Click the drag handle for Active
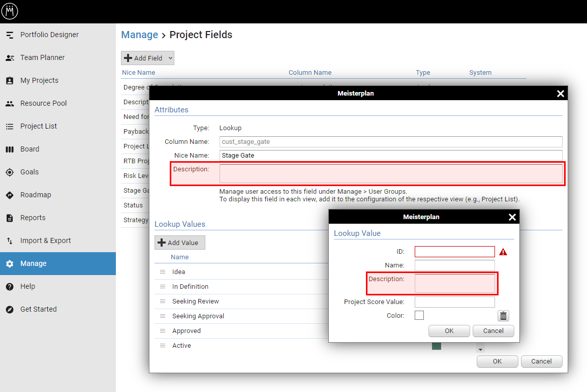 point(163,346)
